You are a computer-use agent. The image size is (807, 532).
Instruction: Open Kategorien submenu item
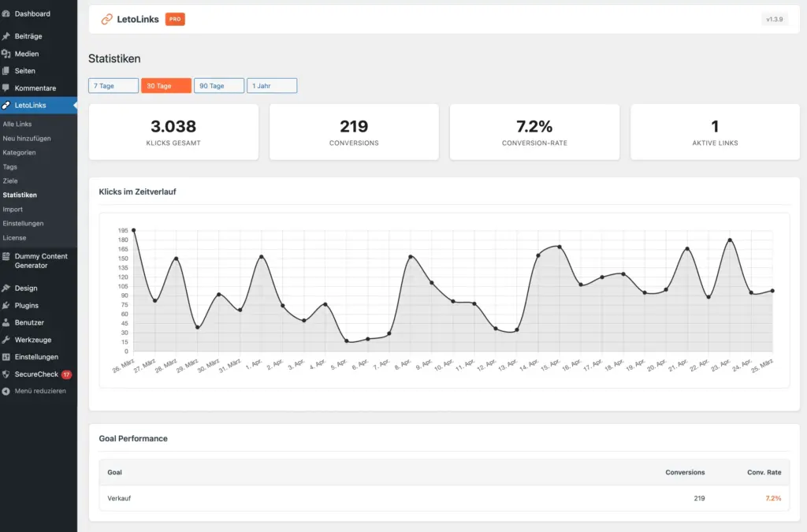(19, 152)
